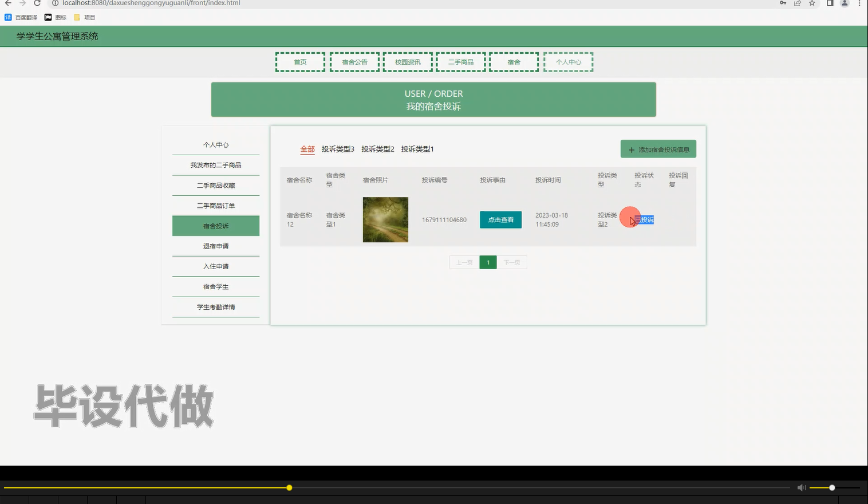Switch to the 二手商品 nav tab
The height and width of the screenshot is (504, 868).
[460, 61]
